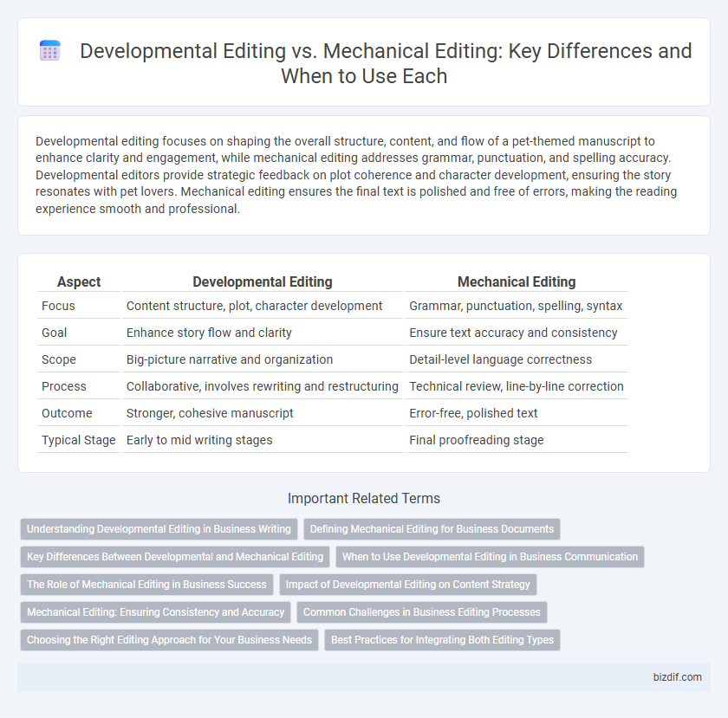Open The Role of Mechanical Editing in Business Success
The image size is (728, 718).
tap(146, 585)
